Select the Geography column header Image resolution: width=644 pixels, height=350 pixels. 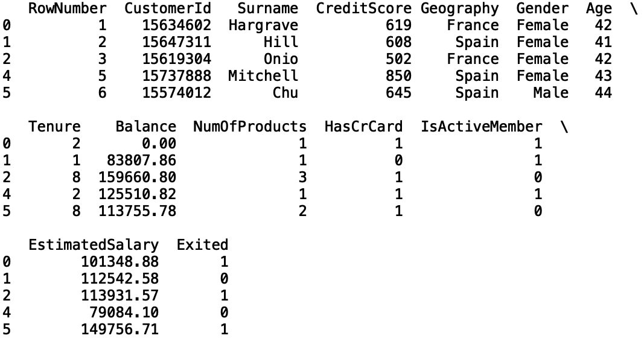pos(459,9)
